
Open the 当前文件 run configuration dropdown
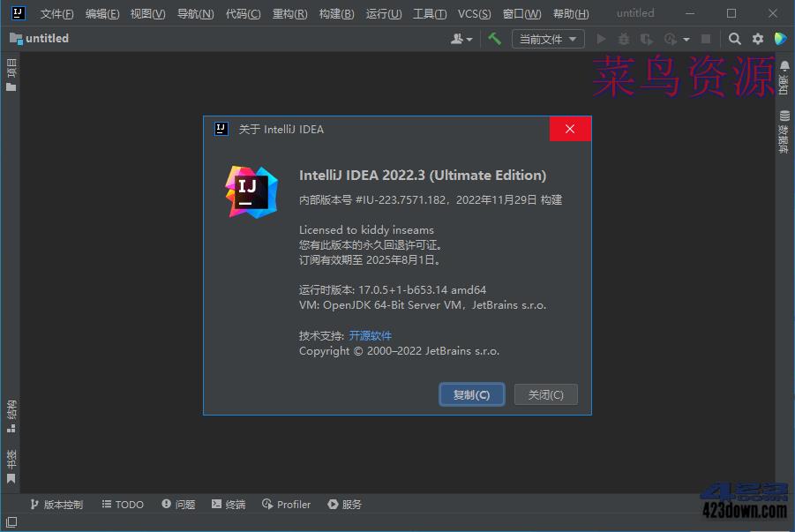[x=548, y=39]
